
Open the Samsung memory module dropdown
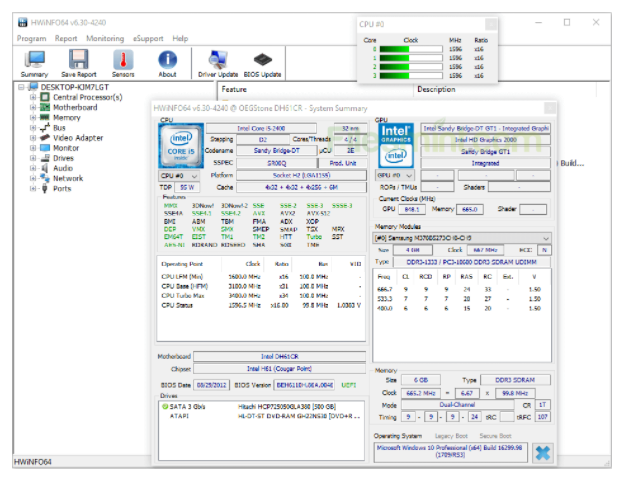462,238
